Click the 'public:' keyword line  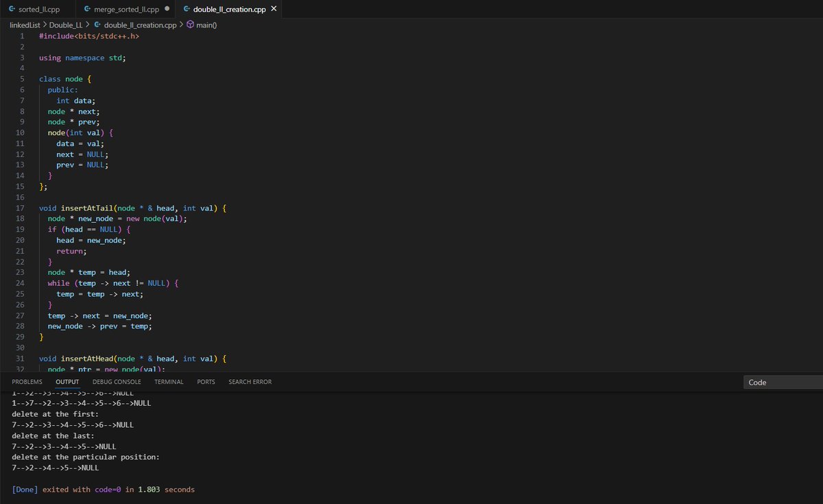[x=63, y=89]
